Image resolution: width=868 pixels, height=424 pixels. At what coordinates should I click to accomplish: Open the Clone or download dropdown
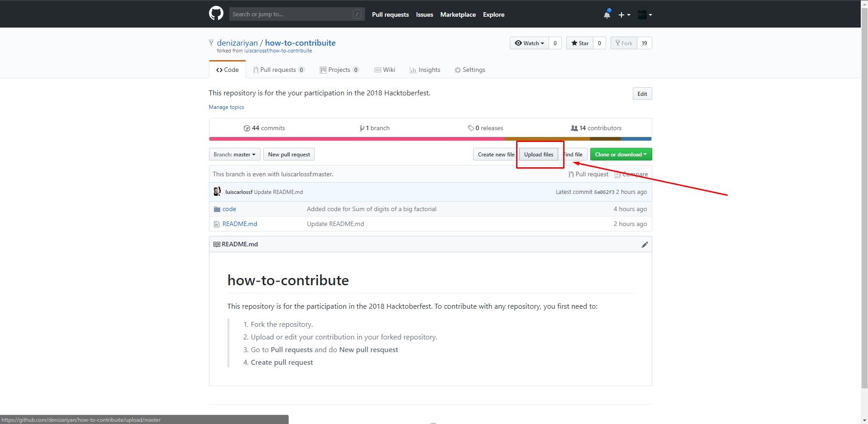click(621, 154)
